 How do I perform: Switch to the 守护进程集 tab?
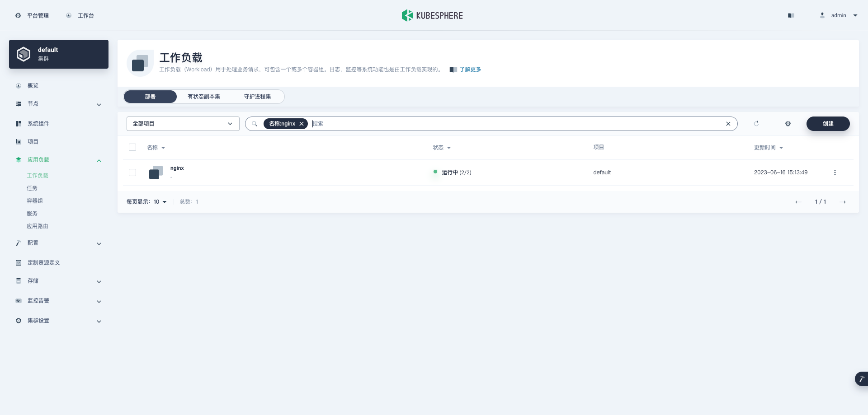click(257, 97)
